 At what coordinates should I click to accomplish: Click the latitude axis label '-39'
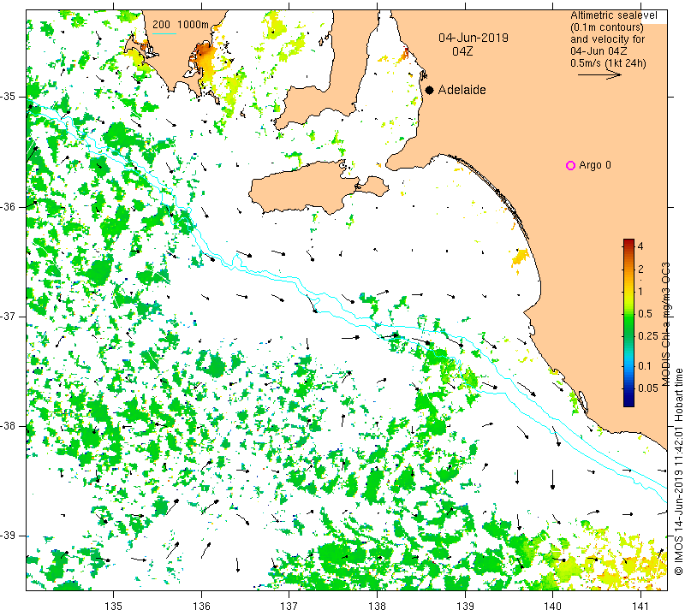point(9,536)
